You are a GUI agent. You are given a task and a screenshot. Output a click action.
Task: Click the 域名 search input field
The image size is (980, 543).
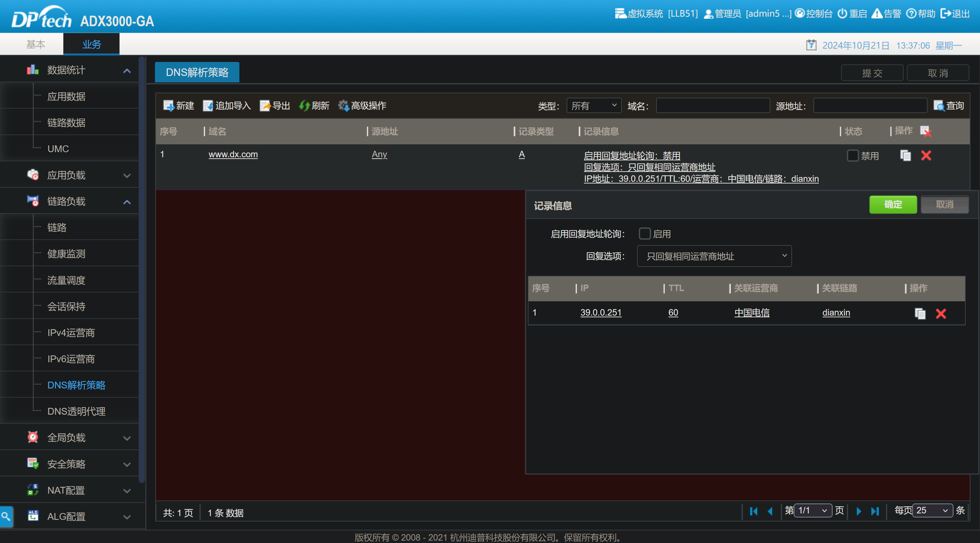pos(713,106)
